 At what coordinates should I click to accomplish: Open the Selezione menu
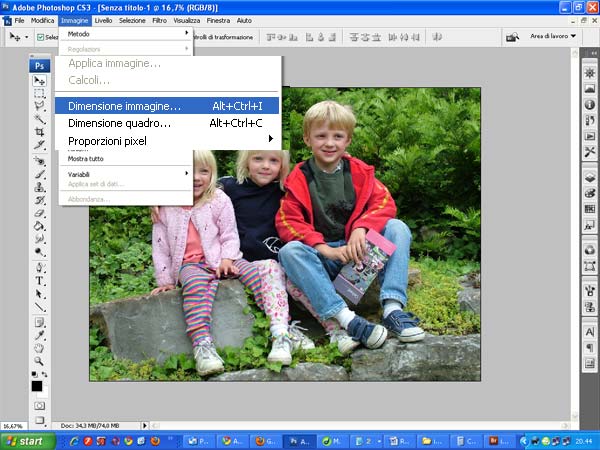point(132,21)
